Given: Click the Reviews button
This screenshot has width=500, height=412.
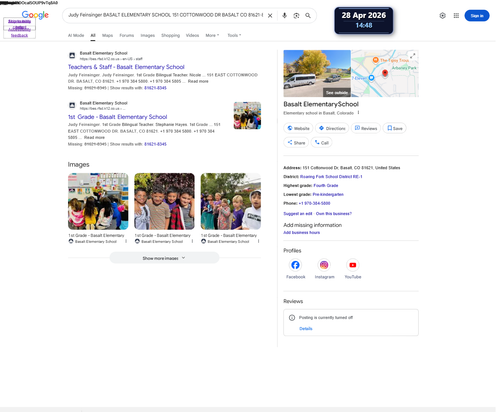Looking at the screenshot, I should [x=366, y=128].
